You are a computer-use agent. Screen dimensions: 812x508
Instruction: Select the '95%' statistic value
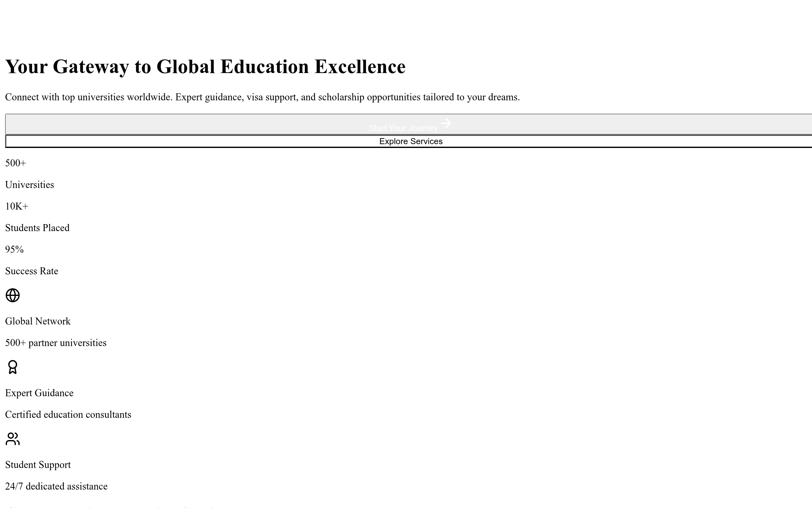coord(14,249)
